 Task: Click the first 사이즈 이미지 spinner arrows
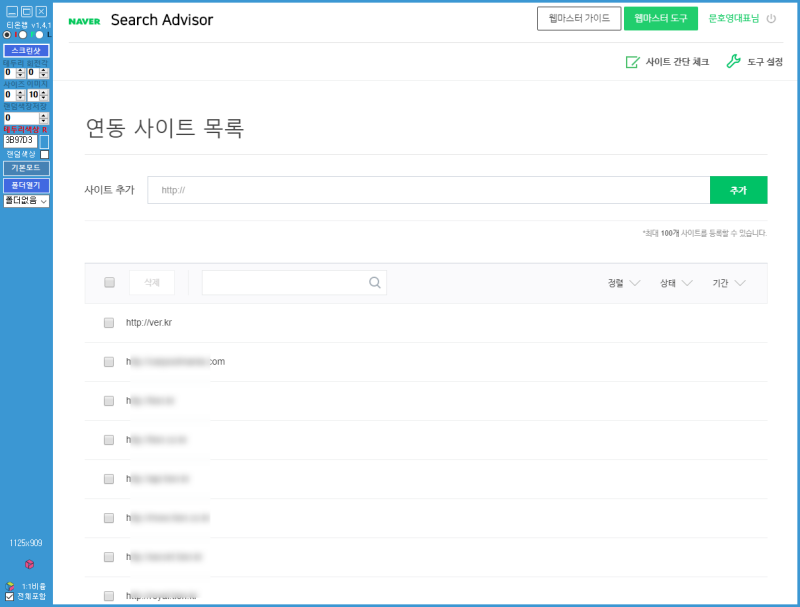tap(20, 95)
